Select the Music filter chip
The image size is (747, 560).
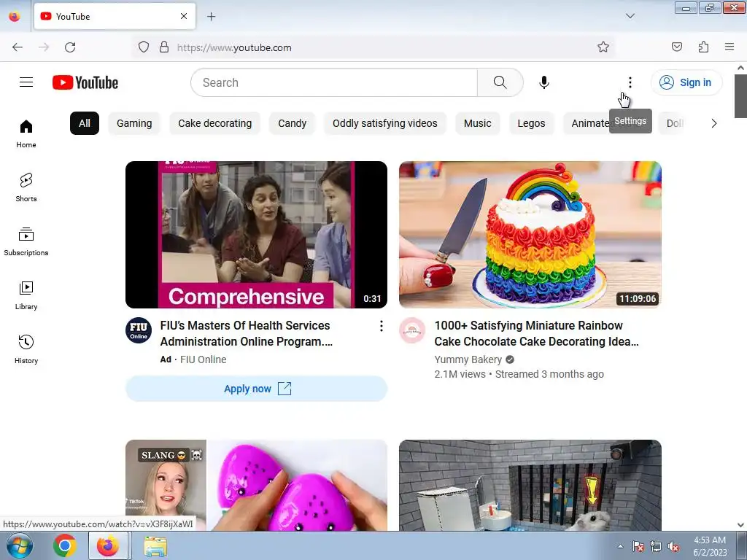tap(477, 123)
